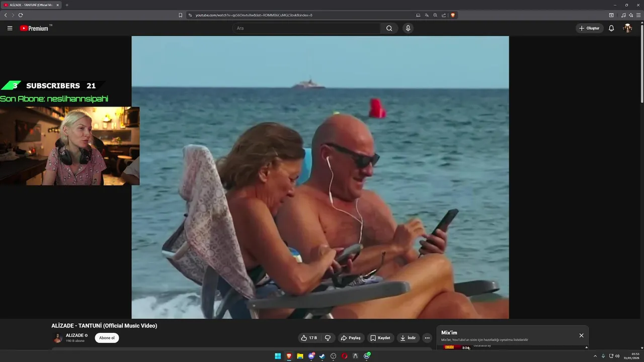The image size is (644, 362).
Task: Click the ALİZADE - TANTUNİ video title
Action: tap(104, 326)
